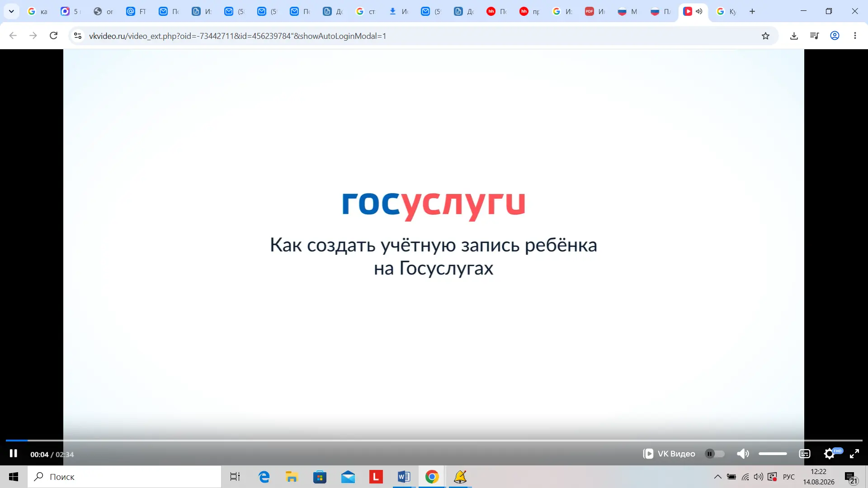Restore down the Chrome window
This screenshot has height=488, width=868.
[x=829, y=11]
